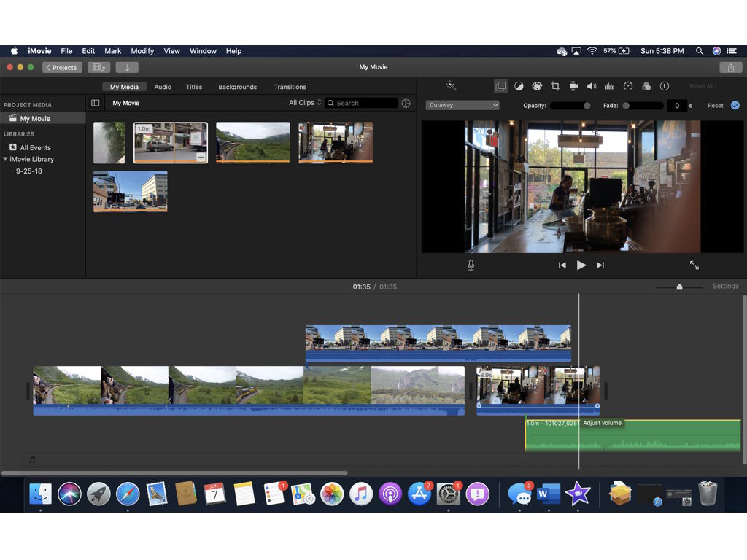
Task: Click Reset All in adjustments bar
Action: click(x=701, y=86)
